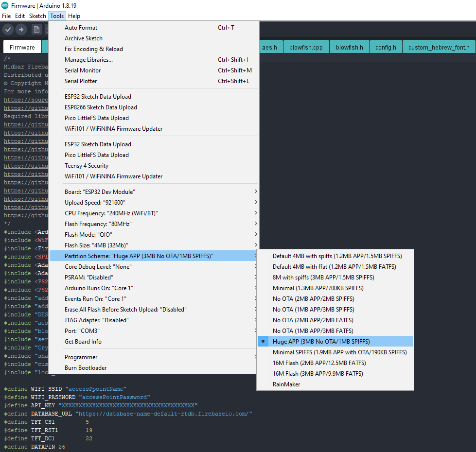476x452 pixels.
Task: Switch to the custom_hebrew_font.h tab
Action: pyautogui.click(x=439, y=47)
